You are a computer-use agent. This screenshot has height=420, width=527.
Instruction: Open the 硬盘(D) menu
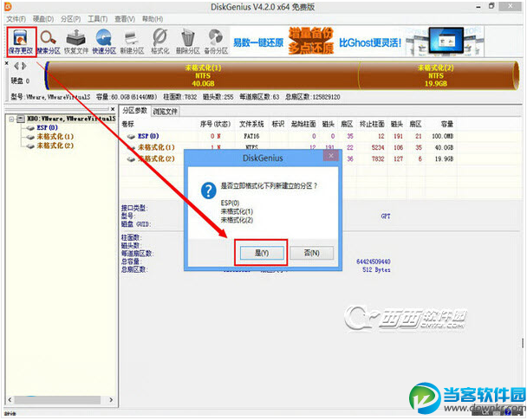(x=43, y=19)
